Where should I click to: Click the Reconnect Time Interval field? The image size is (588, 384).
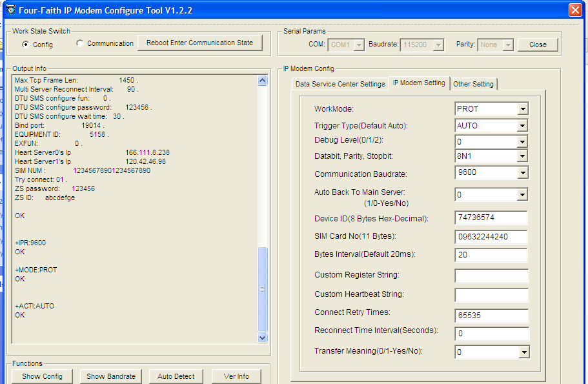tap(492, 334)
